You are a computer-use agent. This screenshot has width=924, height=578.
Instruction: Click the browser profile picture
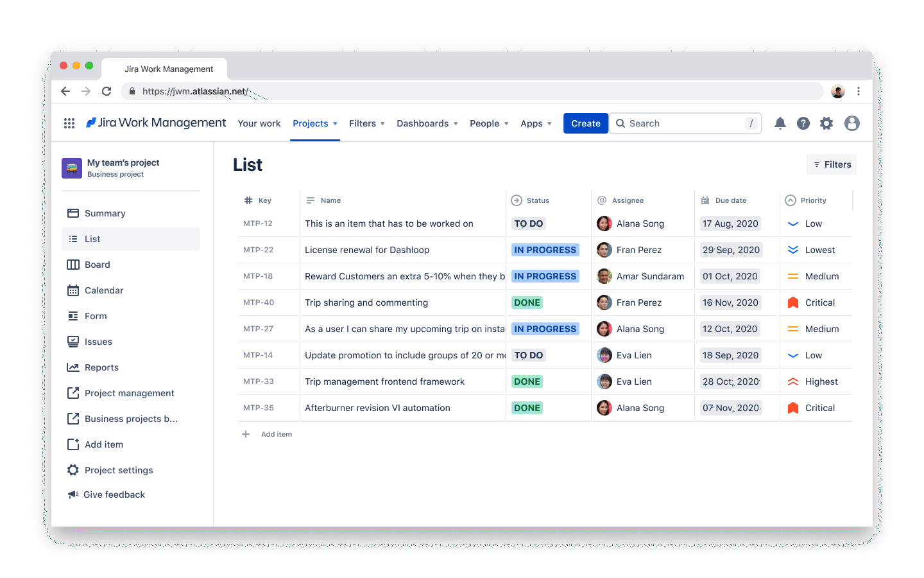click(838, 91)
